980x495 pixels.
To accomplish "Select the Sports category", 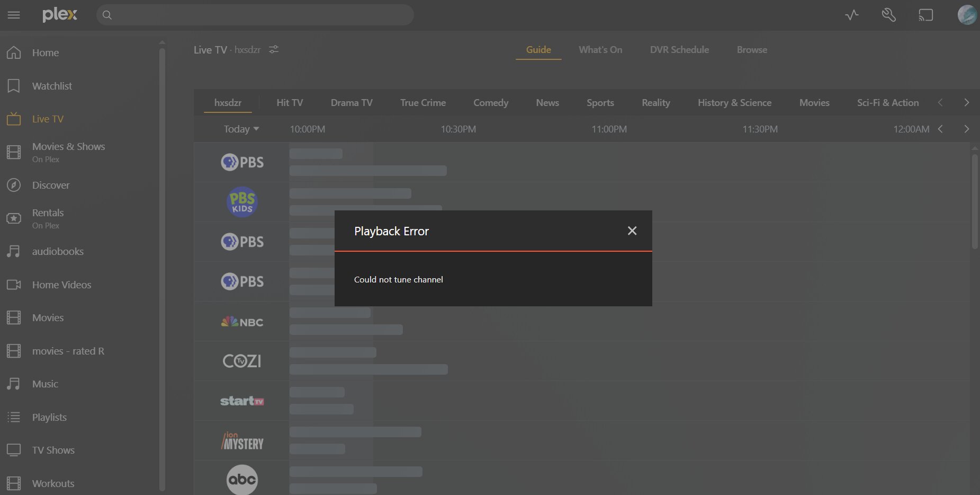I will tap(600, 102).
